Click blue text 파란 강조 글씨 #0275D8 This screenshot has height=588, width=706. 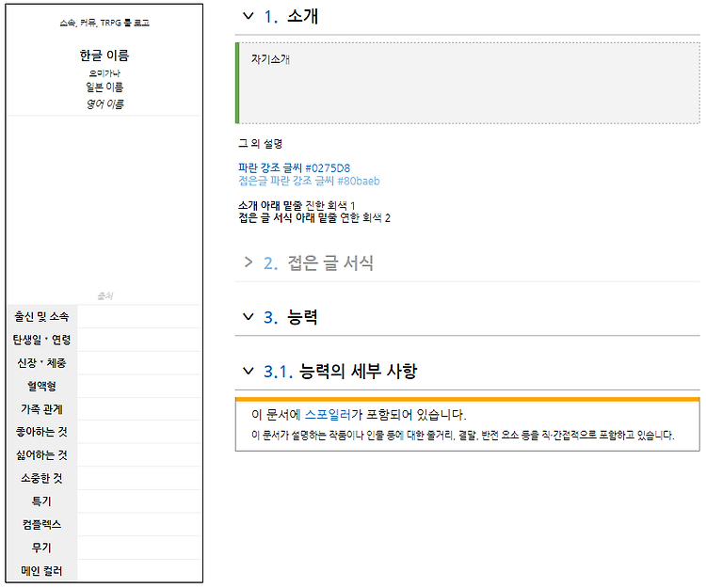(x=294, y=167)
